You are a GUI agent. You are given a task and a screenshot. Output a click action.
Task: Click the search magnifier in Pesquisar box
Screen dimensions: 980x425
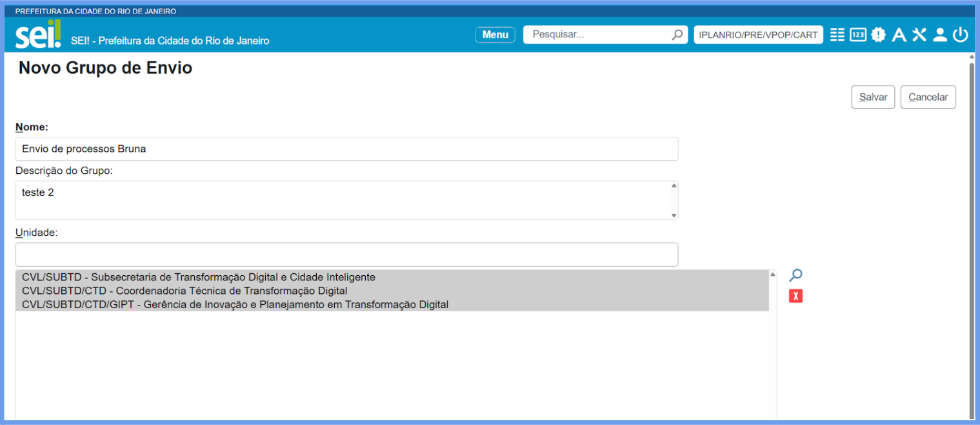pos(677,35)
